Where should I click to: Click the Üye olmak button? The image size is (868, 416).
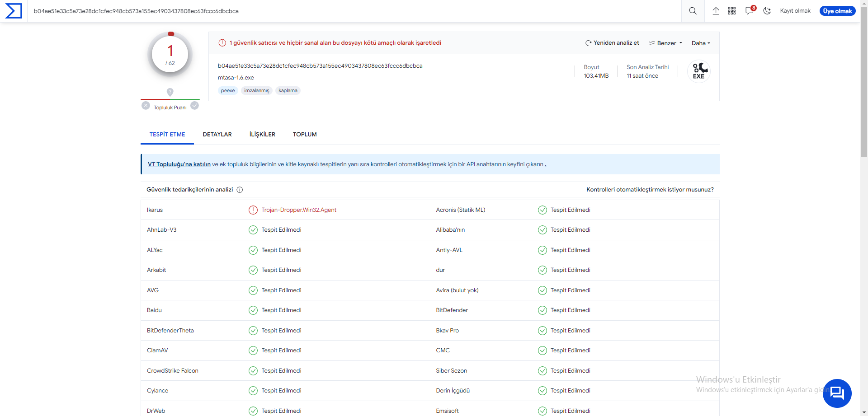pyautogui.click(x=837, y=11)
